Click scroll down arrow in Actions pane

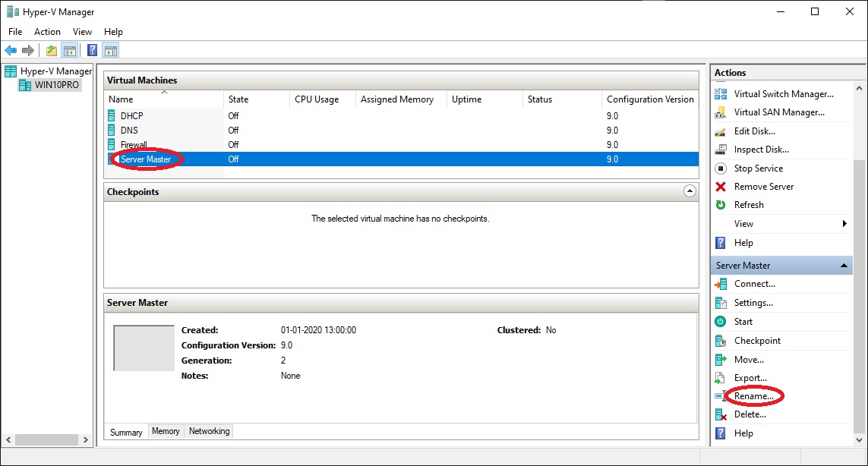[859, 440]
